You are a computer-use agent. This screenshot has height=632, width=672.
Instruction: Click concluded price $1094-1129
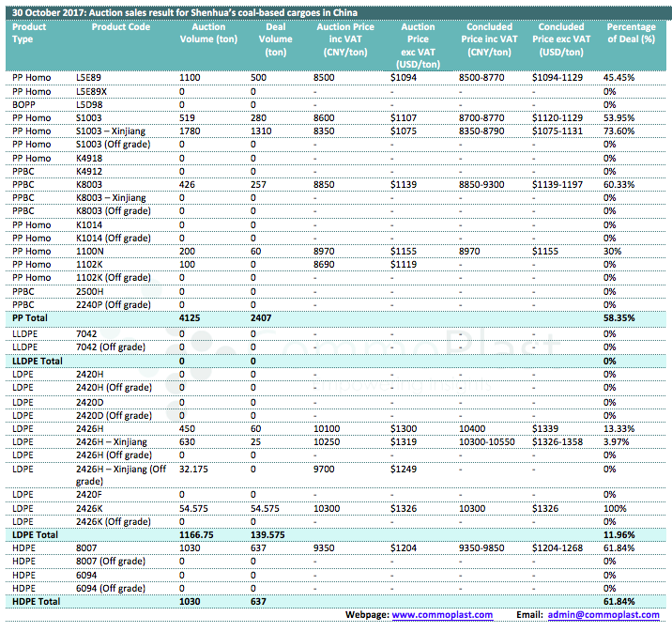(x=557, y=78)
